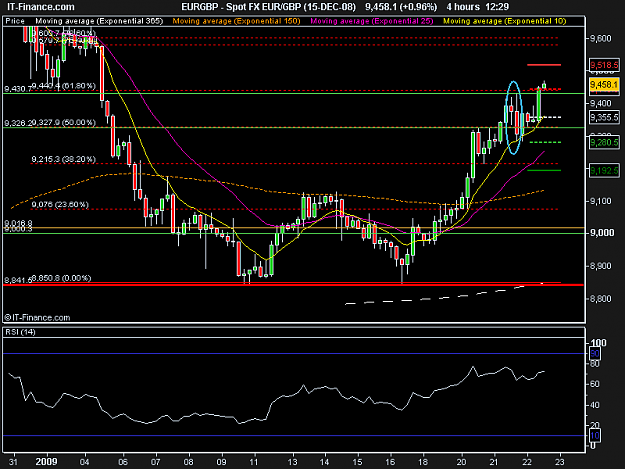
Task: Click the Price label in chart header
Action: [x=15, y=21]
